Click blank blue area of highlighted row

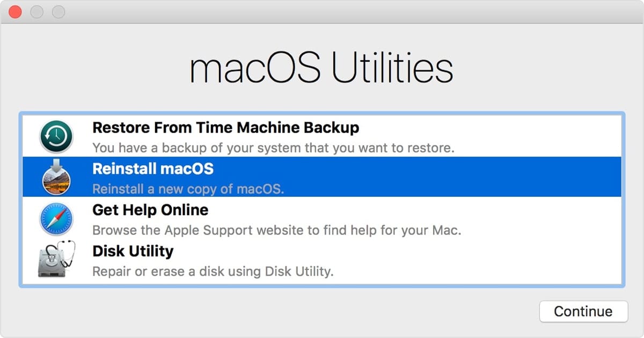pos(456,177)
